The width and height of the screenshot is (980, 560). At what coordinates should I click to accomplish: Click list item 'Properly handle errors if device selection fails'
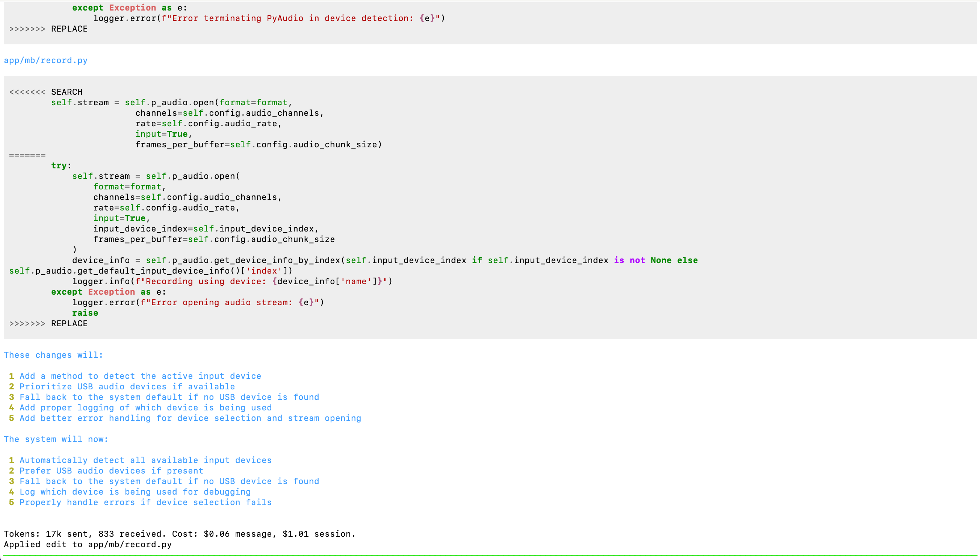[x=145, y=502]
